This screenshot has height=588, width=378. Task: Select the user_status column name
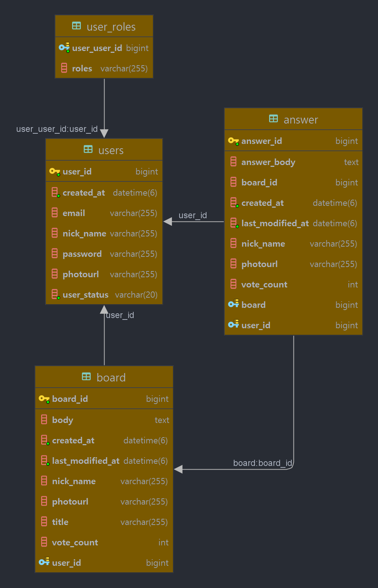[86, 295]
